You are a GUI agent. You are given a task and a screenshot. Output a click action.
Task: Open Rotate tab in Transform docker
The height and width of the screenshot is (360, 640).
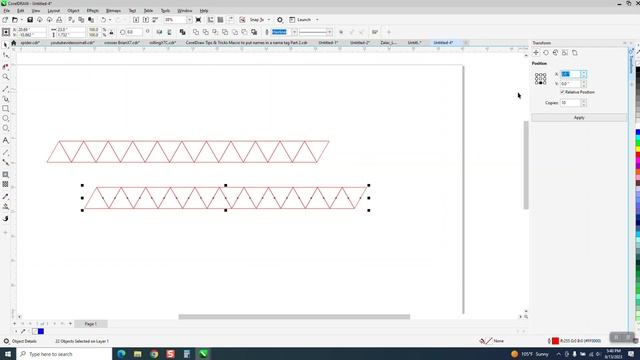(546, 53)
